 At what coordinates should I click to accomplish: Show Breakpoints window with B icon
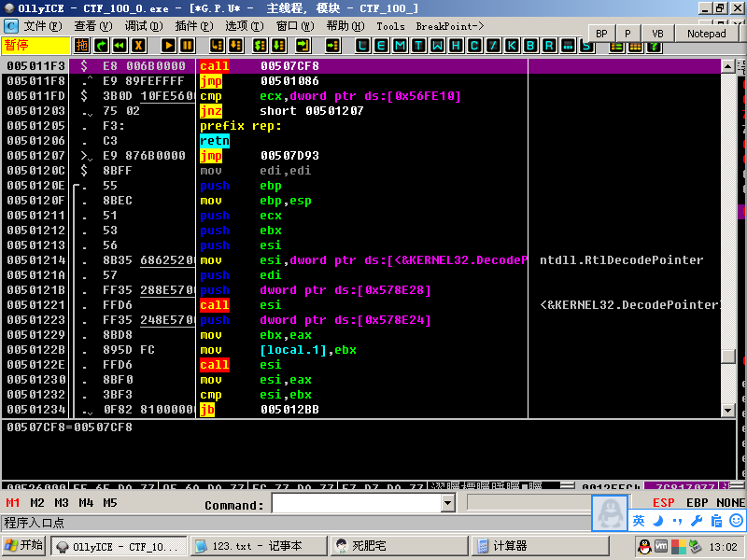pyautogui.click(x=530, y=45)
